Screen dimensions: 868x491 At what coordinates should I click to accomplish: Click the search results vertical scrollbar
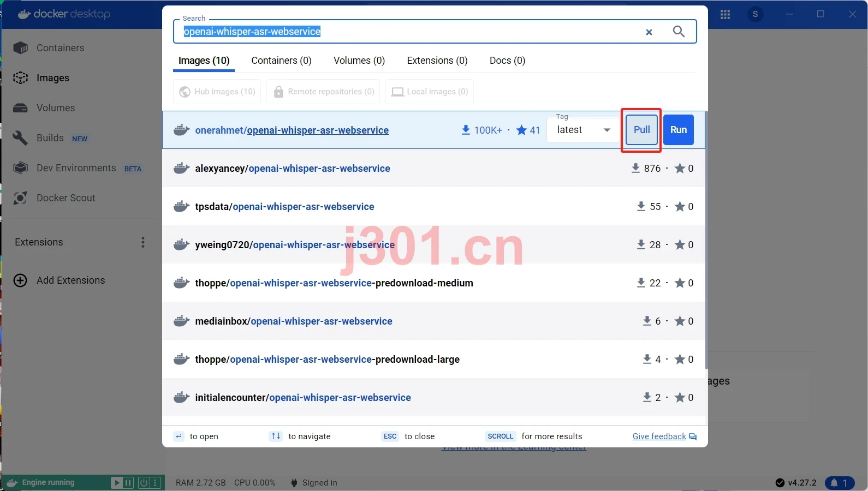click(706, 240)
